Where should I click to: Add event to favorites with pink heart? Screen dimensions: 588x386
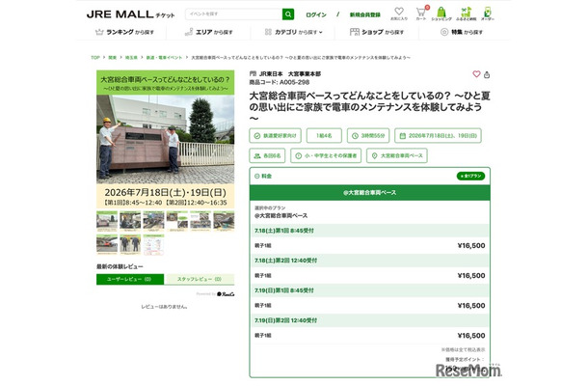pos(476,74)
